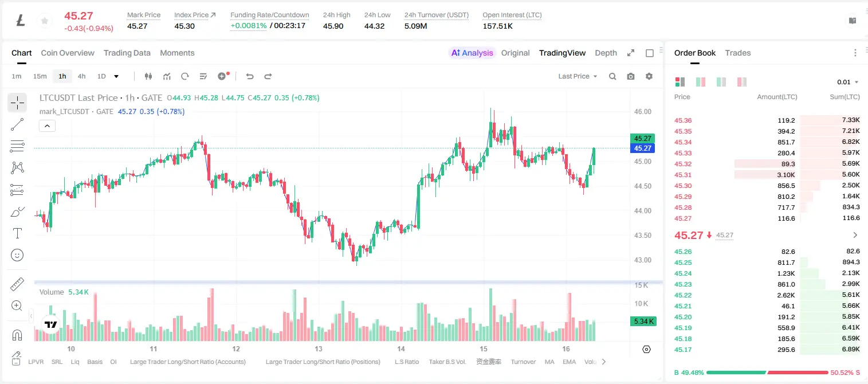This screenshot has height=384, width=868.
Task: Select the text annotation tool
Action: click(x=17, y=233)
